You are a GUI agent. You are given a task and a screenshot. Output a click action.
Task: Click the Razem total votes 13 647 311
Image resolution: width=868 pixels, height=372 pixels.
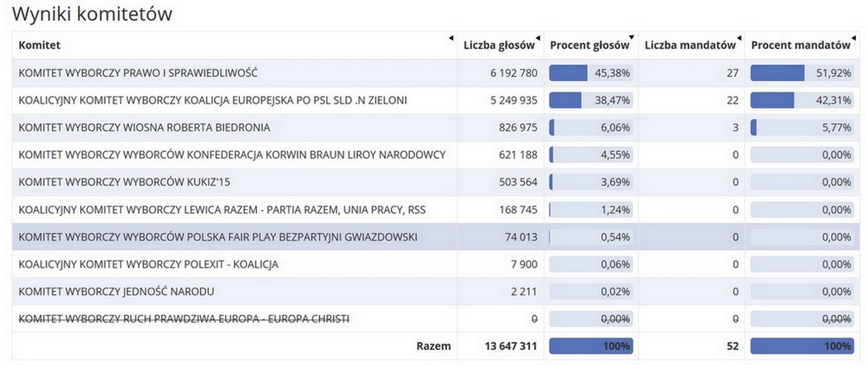click(x=511, y=346)
